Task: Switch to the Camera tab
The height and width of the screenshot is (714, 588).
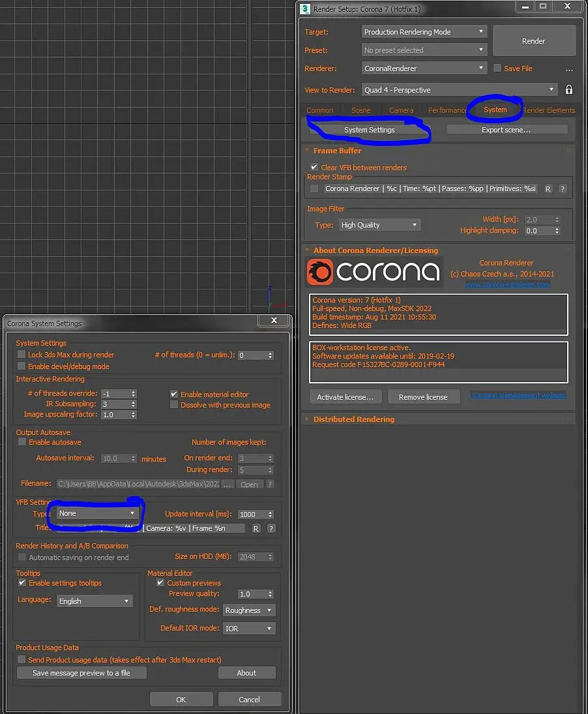Action: coord(401,110)
